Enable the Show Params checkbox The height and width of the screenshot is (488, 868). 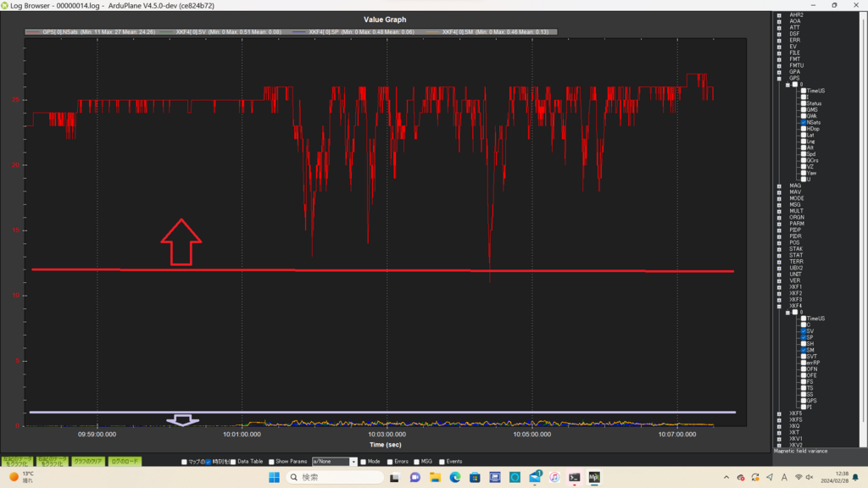coord(271,462)
